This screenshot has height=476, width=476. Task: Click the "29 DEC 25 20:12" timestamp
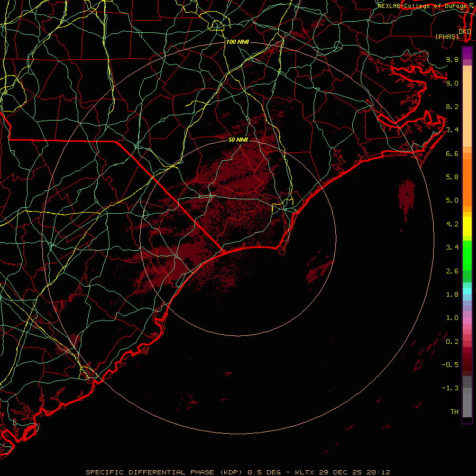(354, 472)
